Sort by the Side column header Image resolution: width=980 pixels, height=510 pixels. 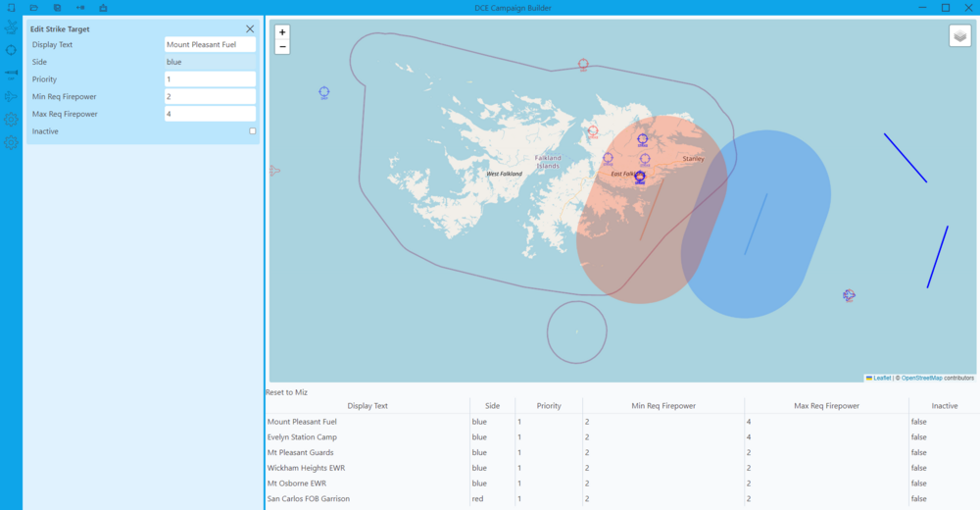(x=493, y=405)
